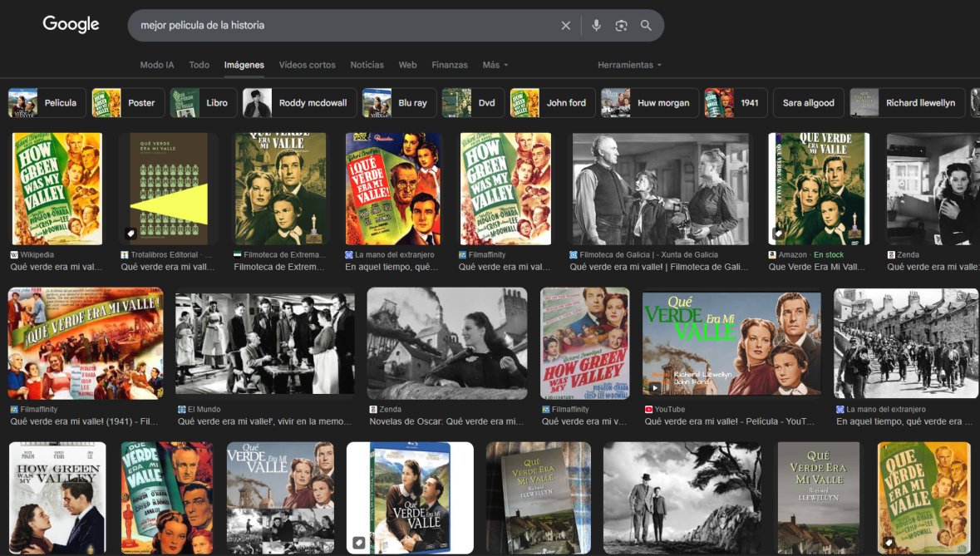Click the play icon on YouTube thumbnail

click(x=654, y=388)
